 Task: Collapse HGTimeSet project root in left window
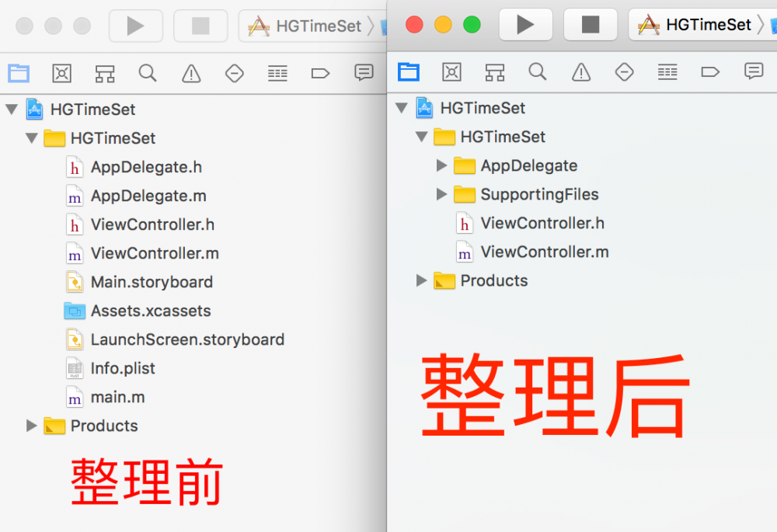(x=12, y=109)
